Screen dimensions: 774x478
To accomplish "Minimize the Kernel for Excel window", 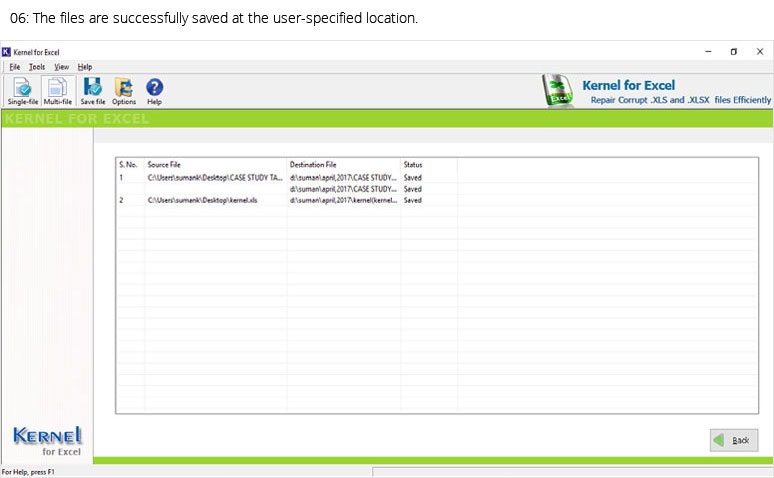I will [x=708, y=51].
